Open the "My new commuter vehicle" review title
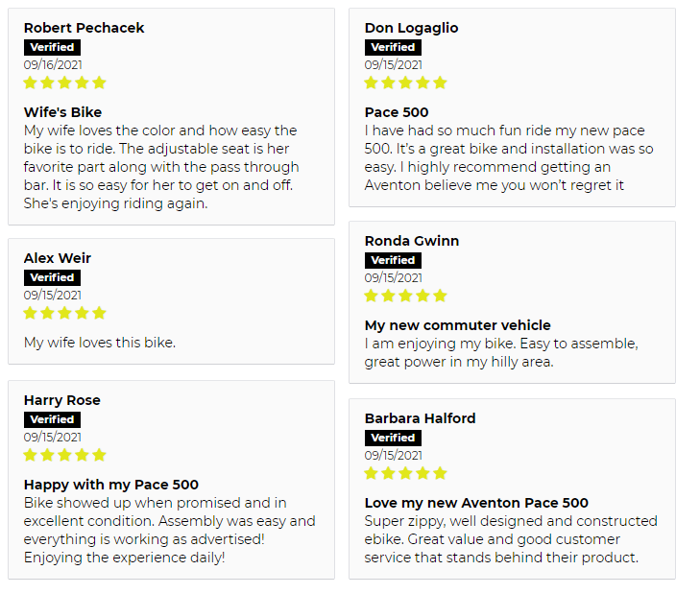Image resolution: width=700 pixels, height=594 pixels. click(458, 325)
